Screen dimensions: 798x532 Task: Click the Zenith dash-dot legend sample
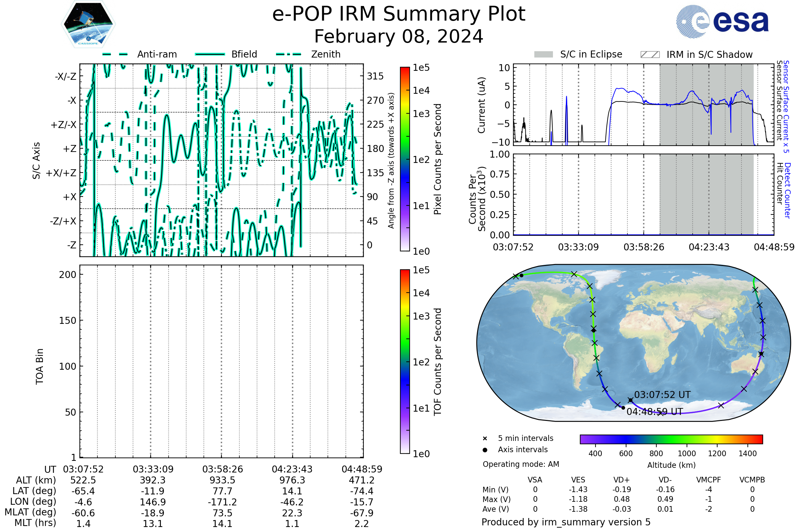coord(289,54)
